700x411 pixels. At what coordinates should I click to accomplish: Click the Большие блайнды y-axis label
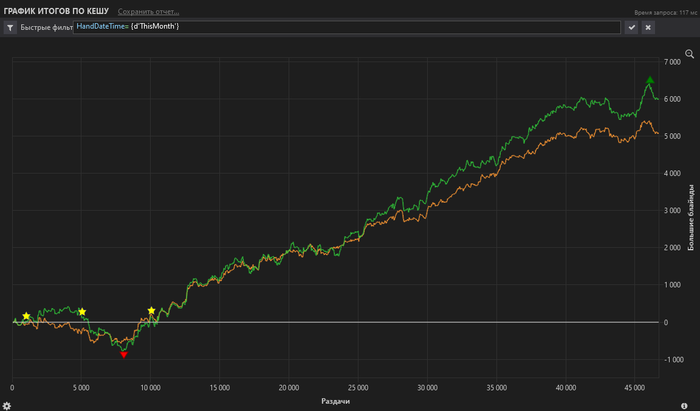[691, 217]
